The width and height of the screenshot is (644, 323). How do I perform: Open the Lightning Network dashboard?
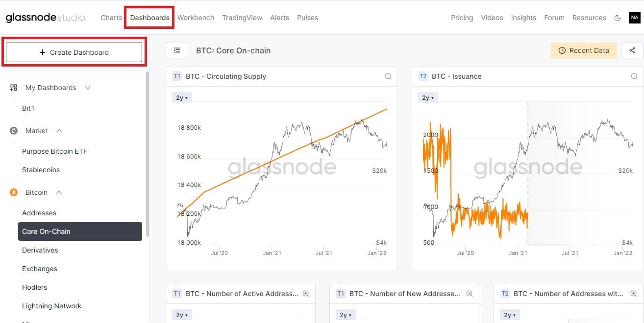[52, 306]
